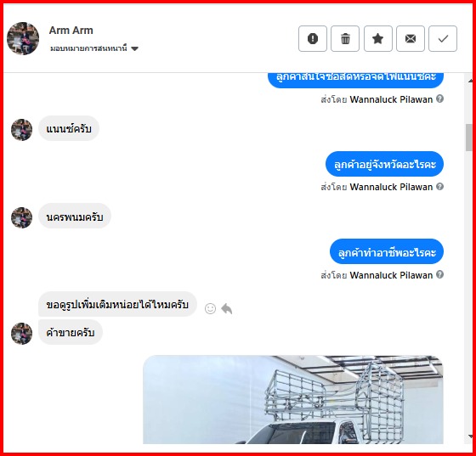Click scrollbar down arrow in chat
This screenshot has width=476, height=456.
(x=470, y=436)
